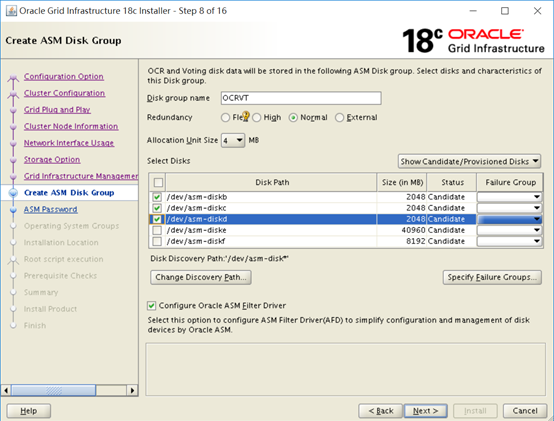The width and height of the screenshot is (554, 421).
Task: Open Failure Group dropdown for asm-diskd
Action: (509, 219)
